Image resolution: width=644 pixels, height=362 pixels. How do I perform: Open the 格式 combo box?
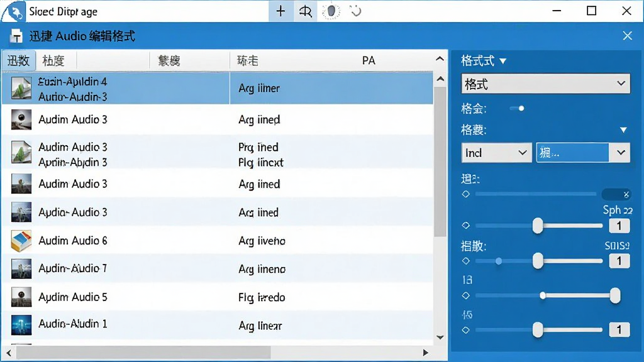tap(545, 84)
